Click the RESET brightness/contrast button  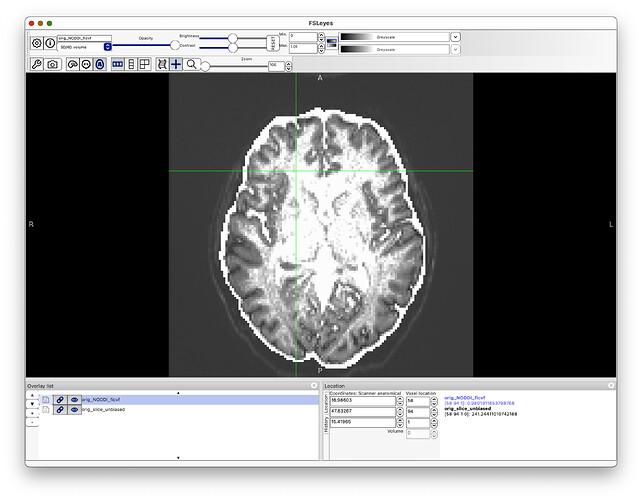click(273, 43)
